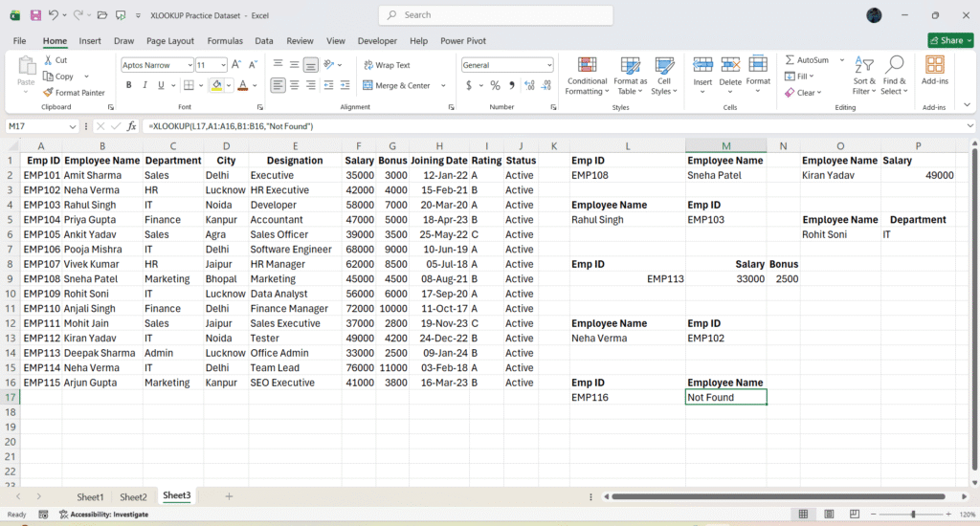The width and height of the screenshot is (980, 526).
Task: Toggle Align Left
Action: (x=278, y=85)
